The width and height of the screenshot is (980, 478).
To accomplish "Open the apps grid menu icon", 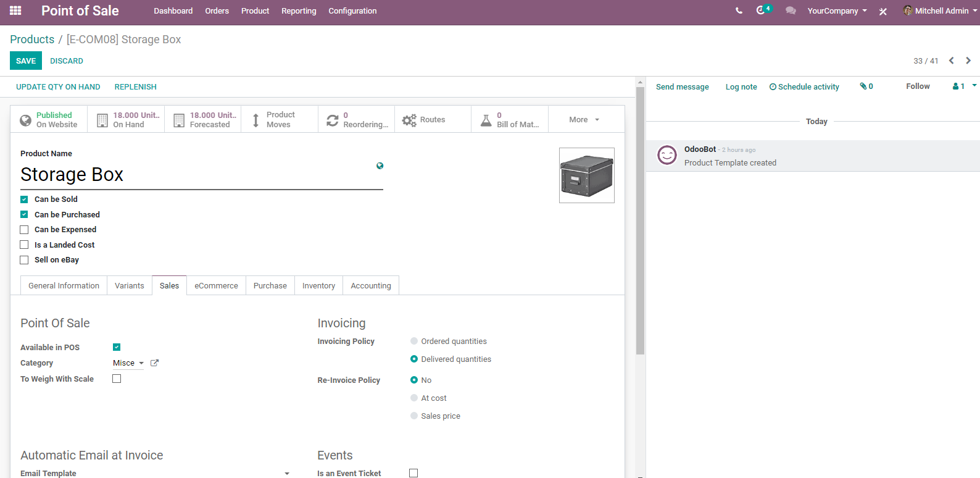I will [x=15, y=10].
